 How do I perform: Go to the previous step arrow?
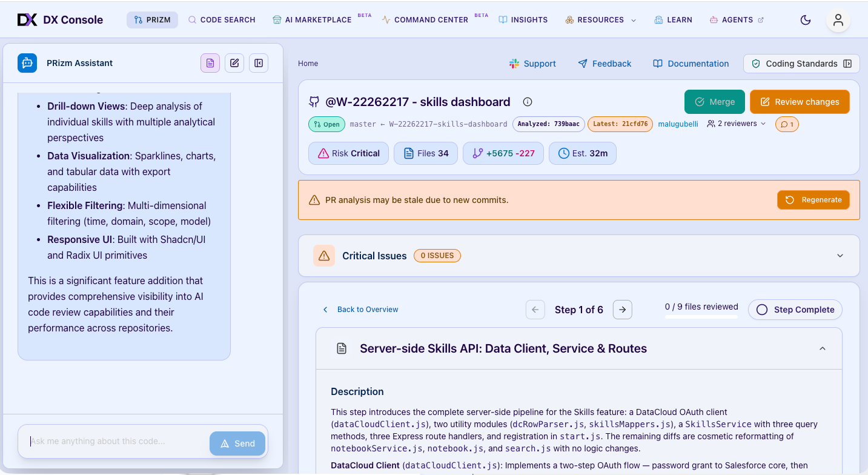(535, 310)
